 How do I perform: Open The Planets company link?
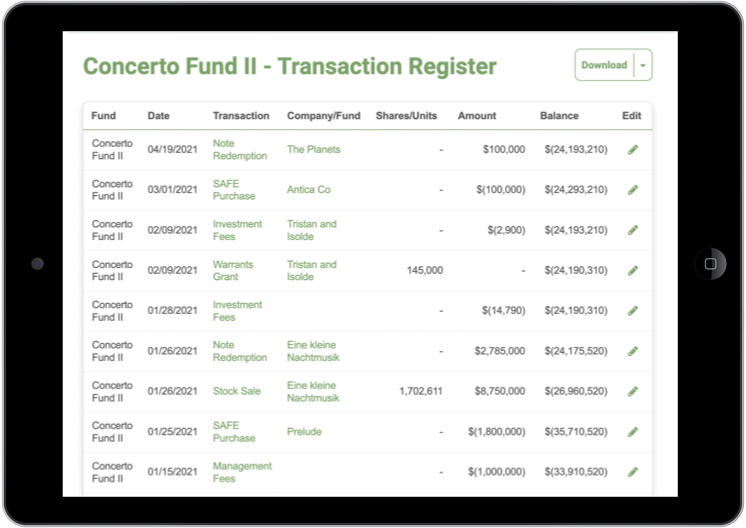313,149
